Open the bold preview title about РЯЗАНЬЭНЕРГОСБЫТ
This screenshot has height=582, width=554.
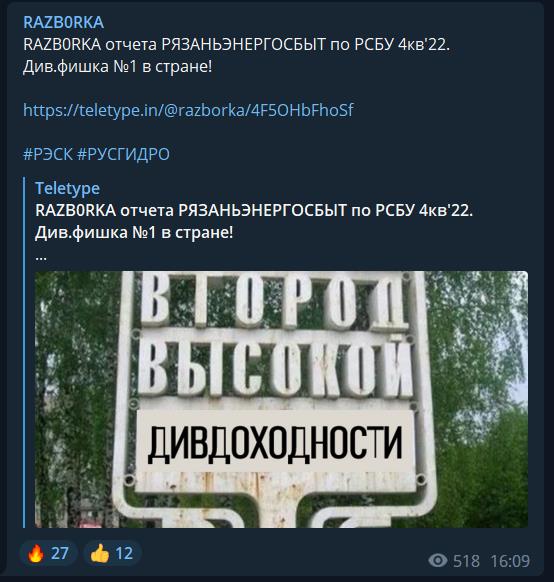(x=254, y=221)
